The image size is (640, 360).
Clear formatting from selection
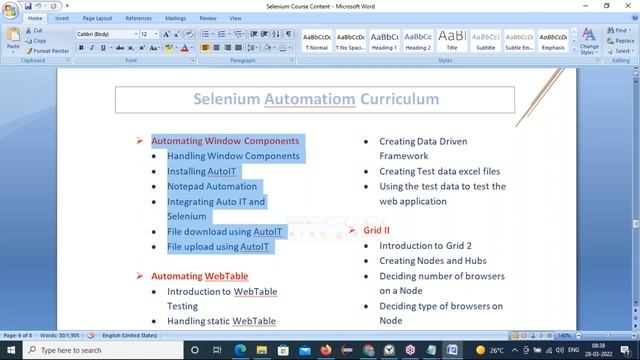point(189,34)
